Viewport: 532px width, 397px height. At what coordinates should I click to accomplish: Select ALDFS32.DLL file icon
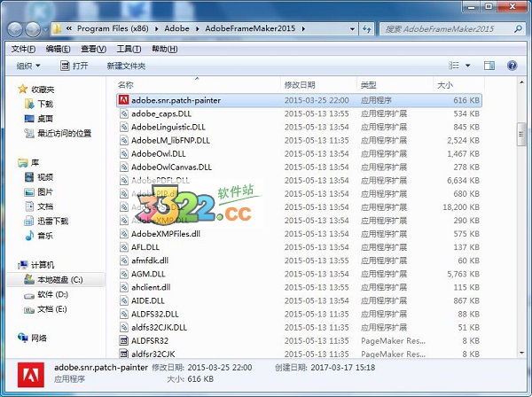point(124,314)
